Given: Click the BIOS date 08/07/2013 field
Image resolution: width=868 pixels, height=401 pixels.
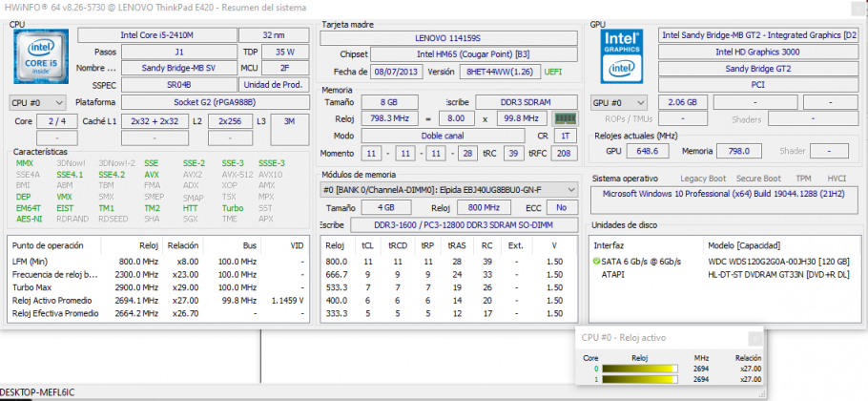Looking at the screenshot, I should [x=397, y=72].
